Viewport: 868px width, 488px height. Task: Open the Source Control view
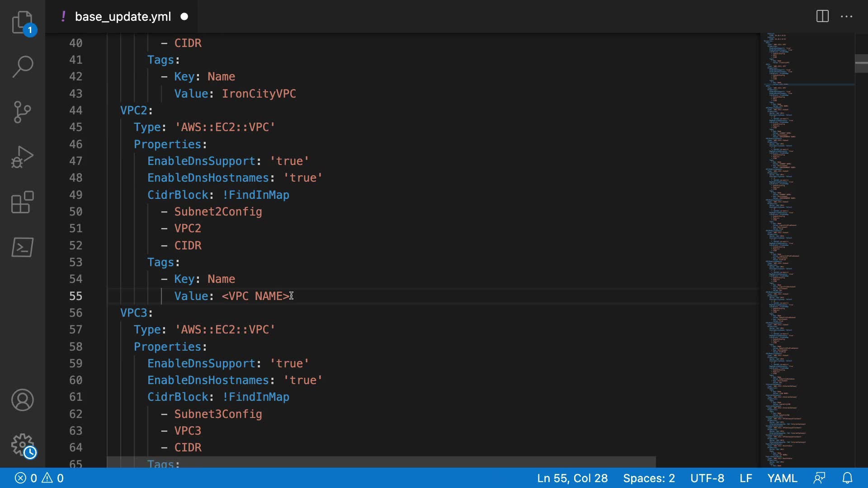click(22, 112)
